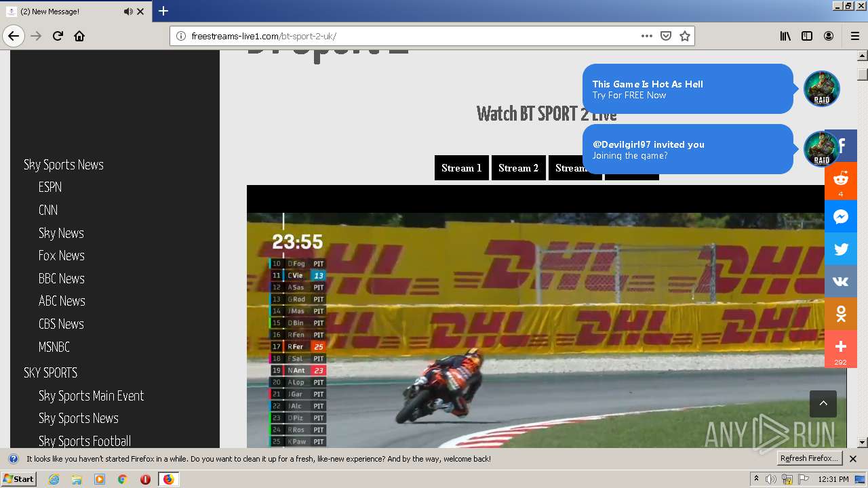868x488 pixels.
Task: Share page on Twitter
Action: click(x=841, y=249)
